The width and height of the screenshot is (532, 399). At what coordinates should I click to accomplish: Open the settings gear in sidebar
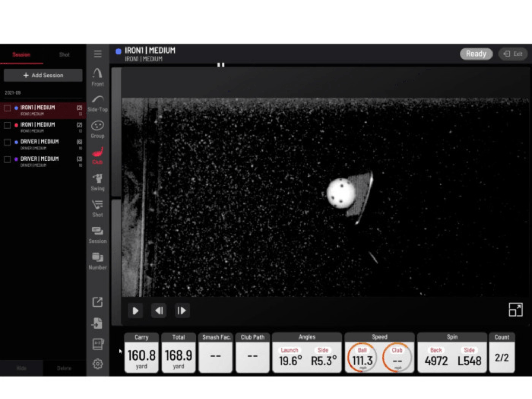coord(97,364)
